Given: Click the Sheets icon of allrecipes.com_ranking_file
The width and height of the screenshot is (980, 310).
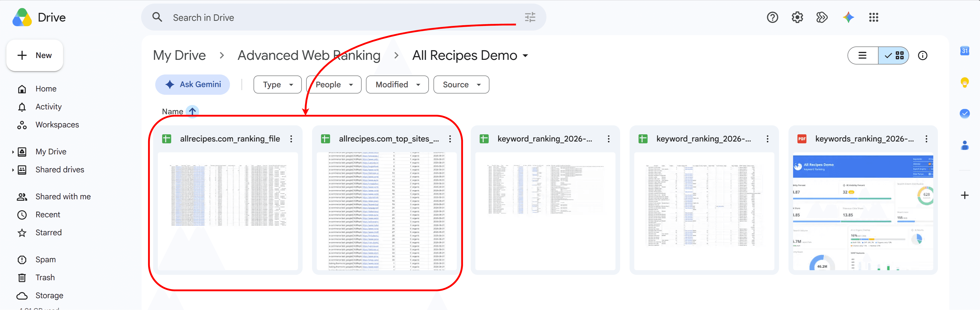Looking at the screenshot, I should pyautogui.click(x=167, y=139).
